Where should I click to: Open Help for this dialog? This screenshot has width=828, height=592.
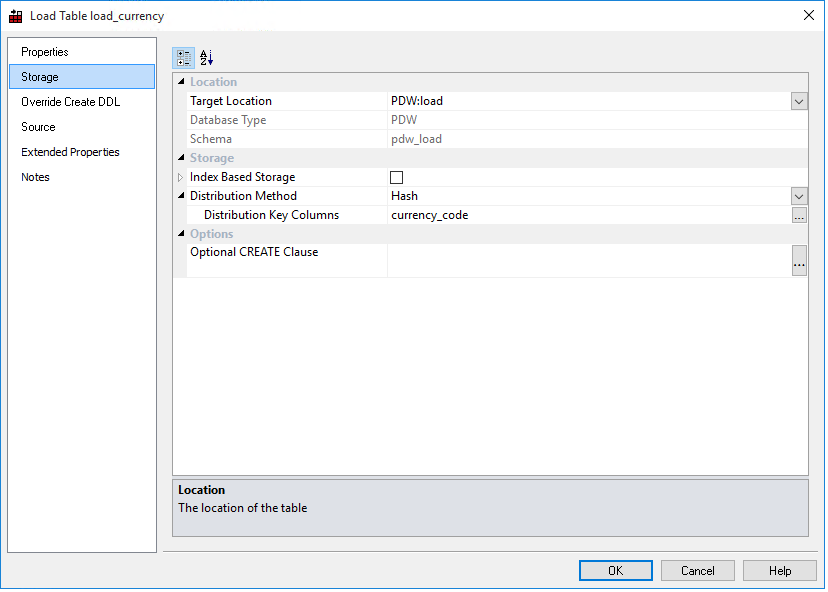tap(779, 570)
